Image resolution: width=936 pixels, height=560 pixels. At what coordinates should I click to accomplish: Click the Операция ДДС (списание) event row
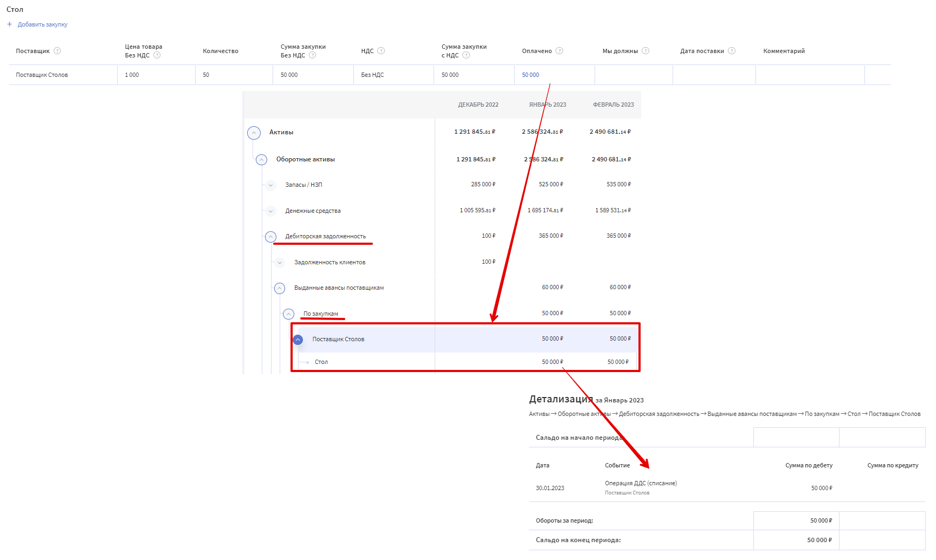(727, 487)
